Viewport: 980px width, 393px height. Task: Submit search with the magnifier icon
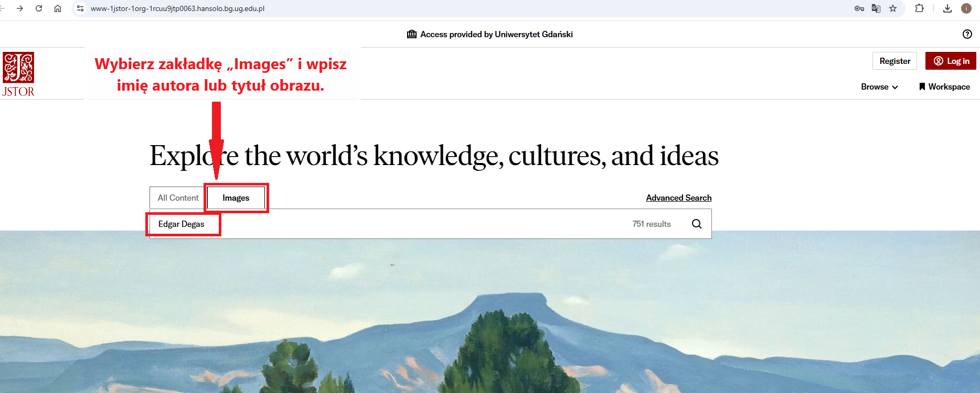(x=696, y=224)
